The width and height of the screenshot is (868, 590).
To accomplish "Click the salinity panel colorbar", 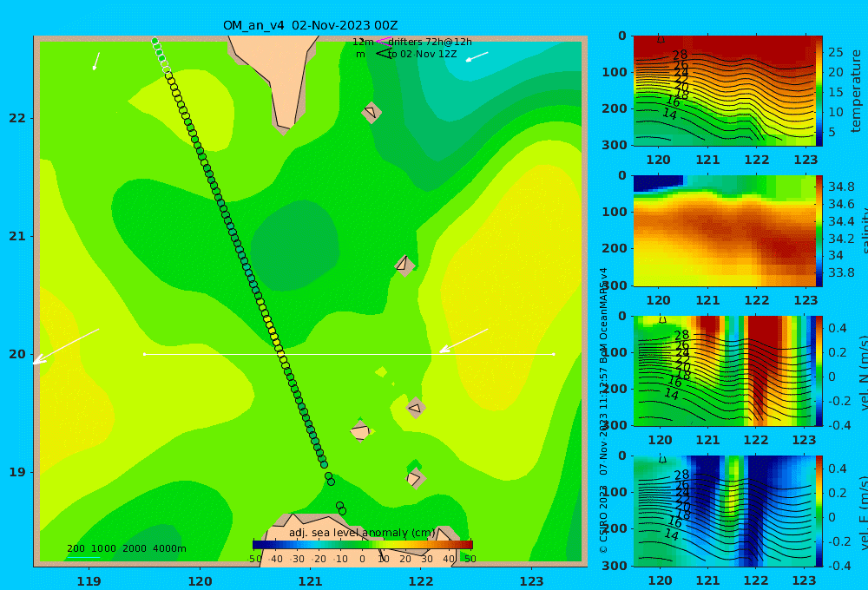I will pyautogui.click(x=819, y=231).
